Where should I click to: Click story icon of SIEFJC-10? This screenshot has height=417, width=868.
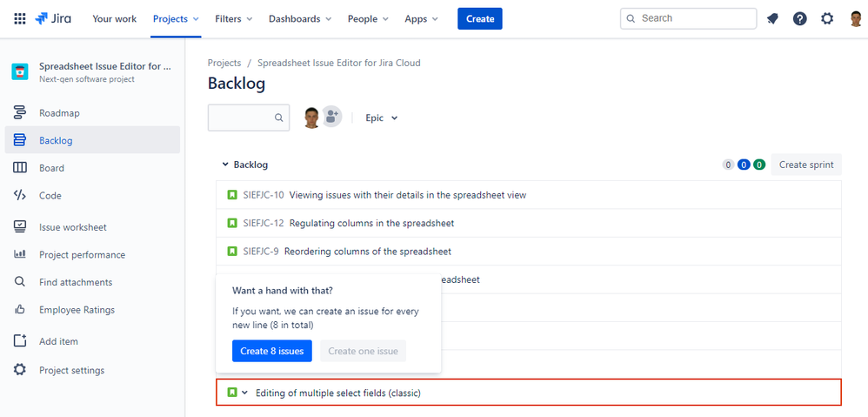point(232,195)
